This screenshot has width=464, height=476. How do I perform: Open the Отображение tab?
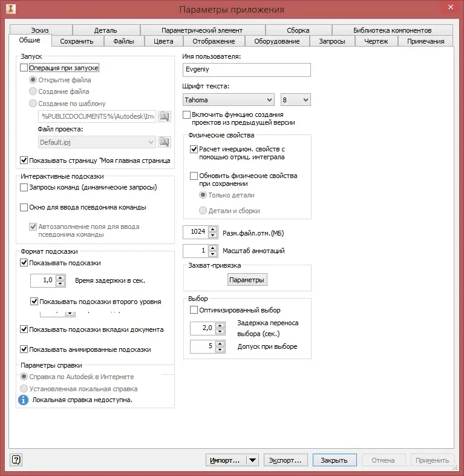(214, 41)
